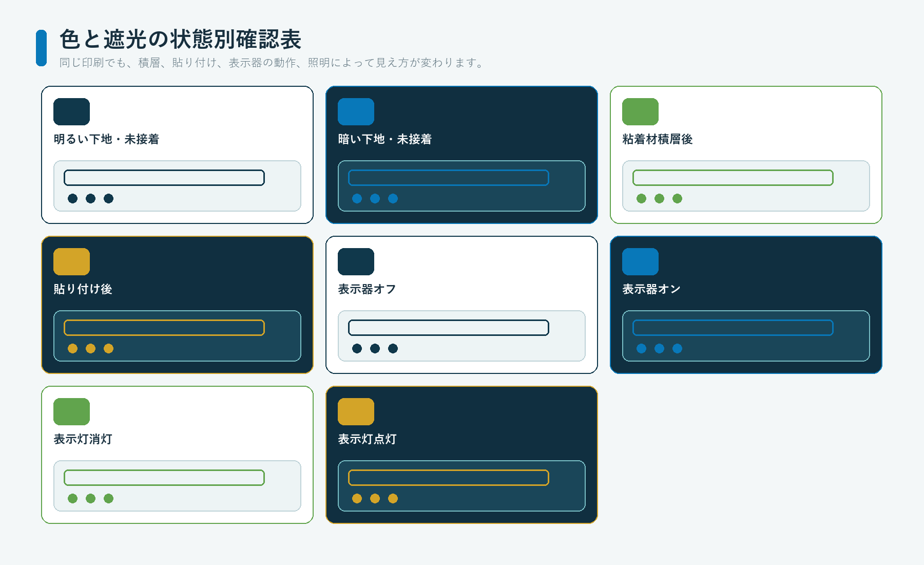This screenshot has height=565, width=924.
Task: Select the green outlined bar under 粘着材積層後
Action: [733, 178]
